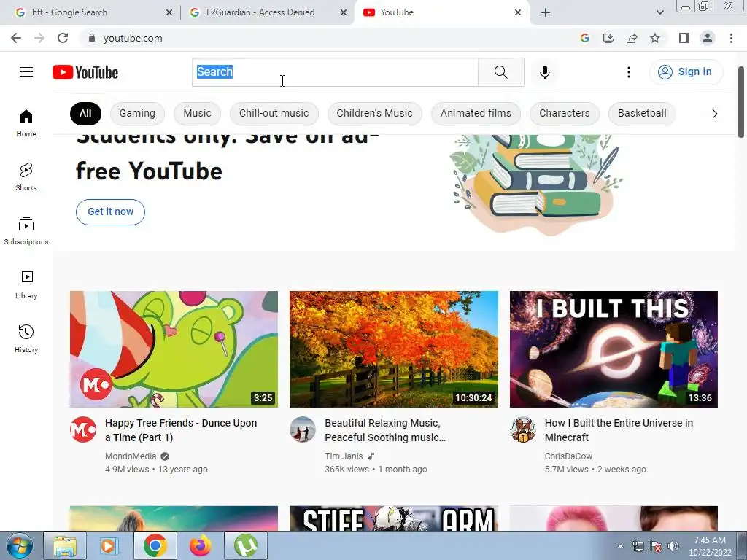Close the E2Guardian tab
Image resolution: width=747 pixels, height=560 pixels.
click(343, 12)
